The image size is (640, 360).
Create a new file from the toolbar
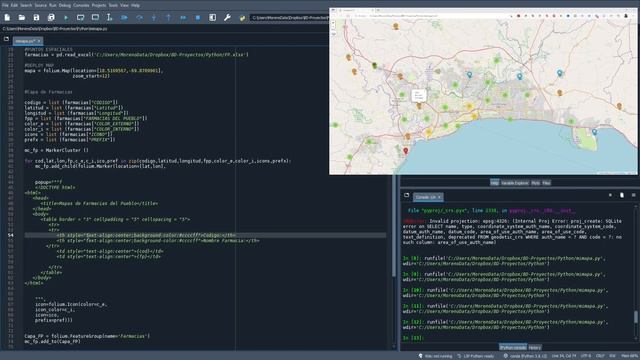7,18
